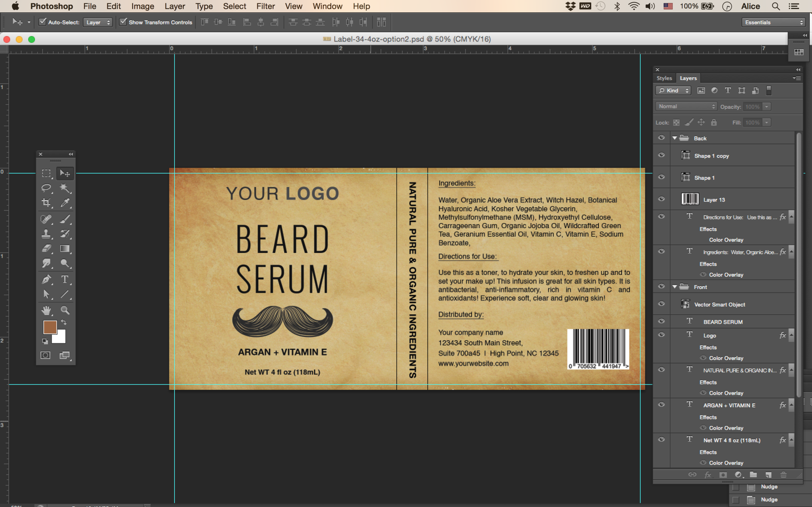
Task: Open the Filter menu
Action: click(x=265, y=6)
